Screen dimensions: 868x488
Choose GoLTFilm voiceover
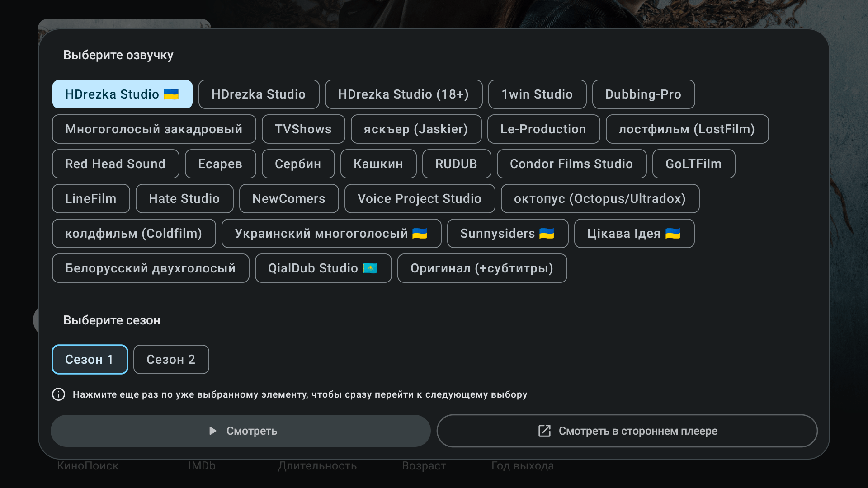click(x=694, y=164)
